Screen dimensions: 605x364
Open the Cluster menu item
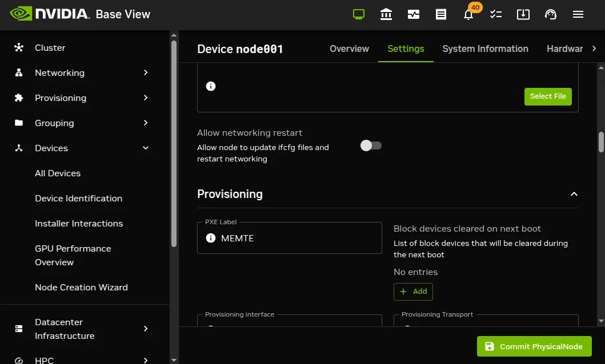pyautogui.click(x=50, y=47)
